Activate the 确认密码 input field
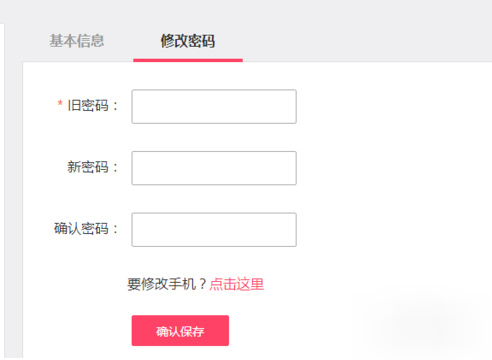 coord(214,230)
